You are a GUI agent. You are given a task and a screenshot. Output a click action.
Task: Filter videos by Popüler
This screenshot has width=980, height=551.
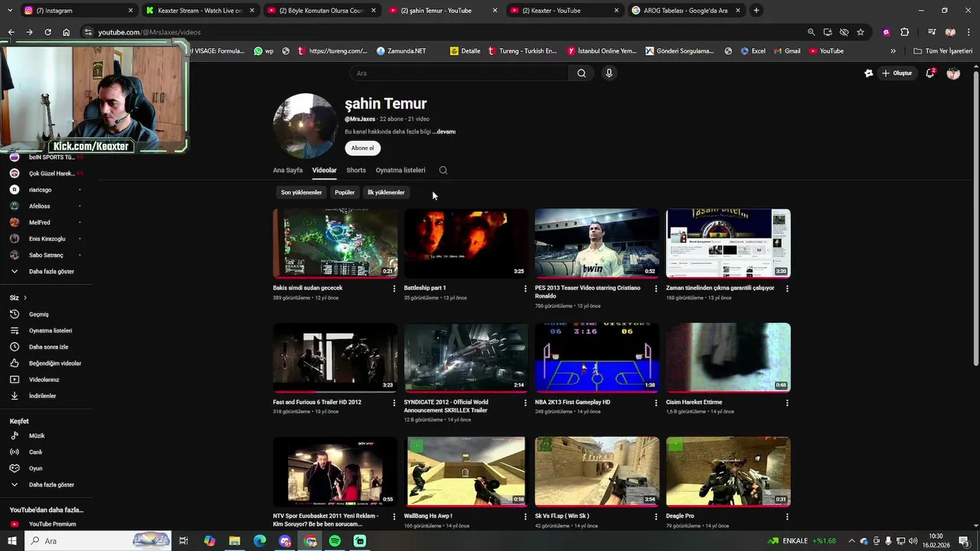345,193
